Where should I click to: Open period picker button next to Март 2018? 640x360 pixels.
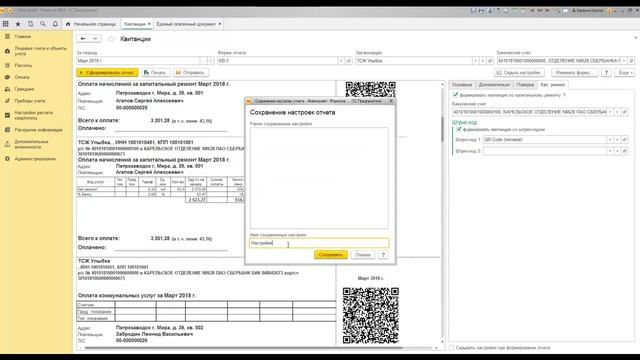tap(204, 61)
